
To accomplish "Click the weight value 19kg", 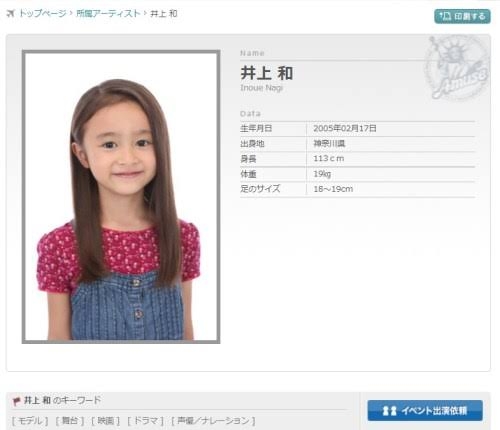I will click(322, 174).
